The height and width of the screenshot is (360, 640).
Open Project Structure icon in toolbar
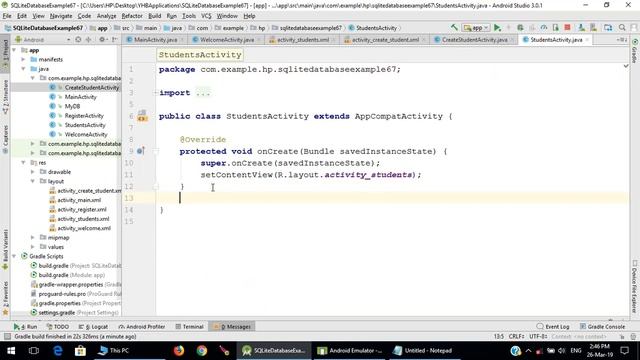pyautogui.click(x=608, y=27)
